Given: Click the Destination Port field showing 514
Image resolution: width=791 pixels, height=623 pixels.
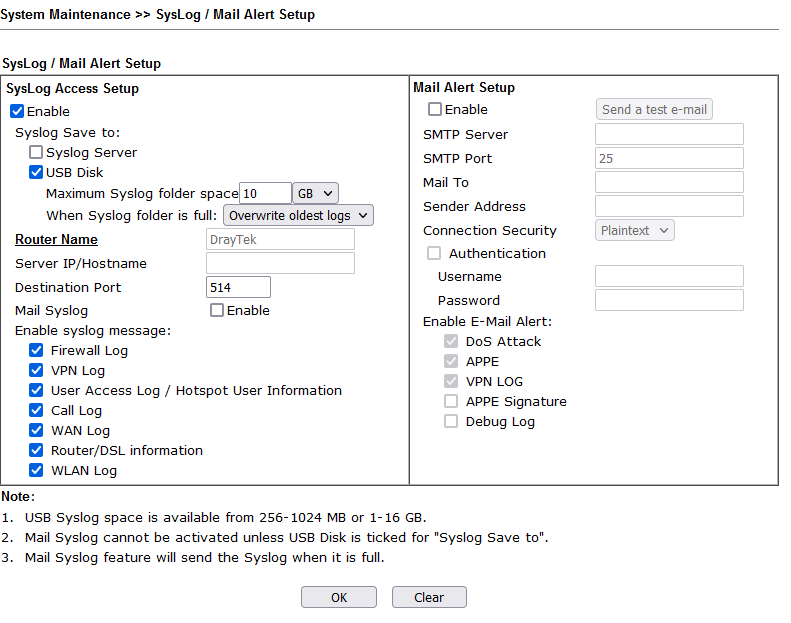Looking at the screenshot, I should tap(239, 287).
